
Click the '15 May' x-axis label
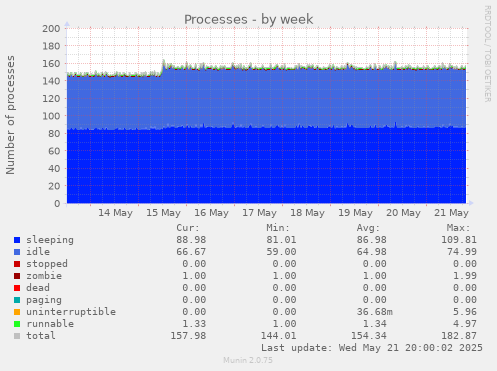[163, 213]
